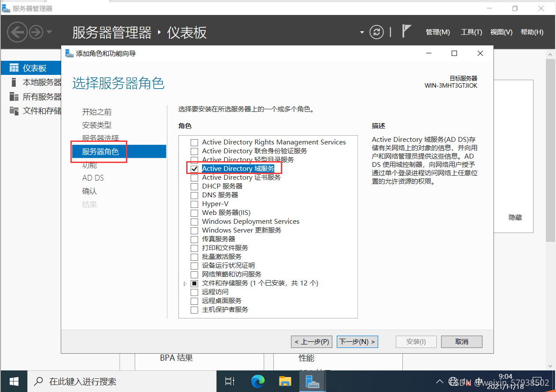Check Windows Server 更新服务 role

194,230
